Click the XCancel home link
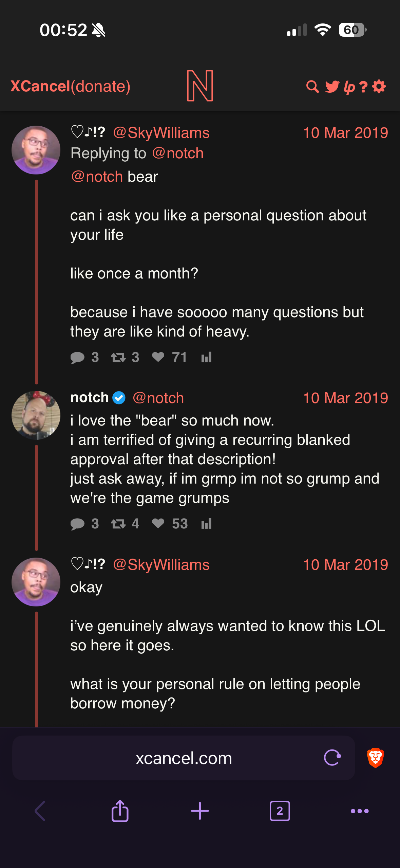The width and height of the screenshot is (400, 868). (40, 86)
